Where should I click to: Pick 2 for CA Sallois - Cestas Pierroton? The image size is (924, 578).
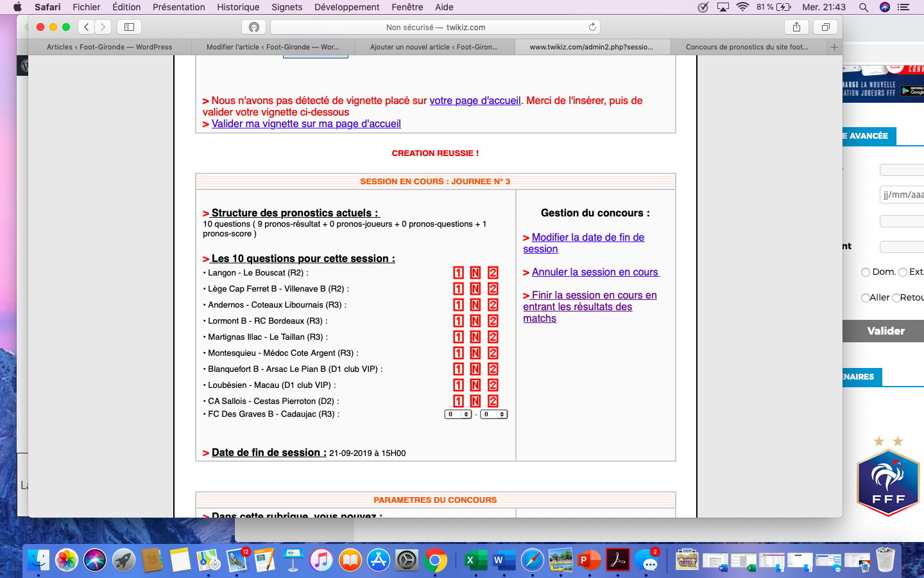493,401
